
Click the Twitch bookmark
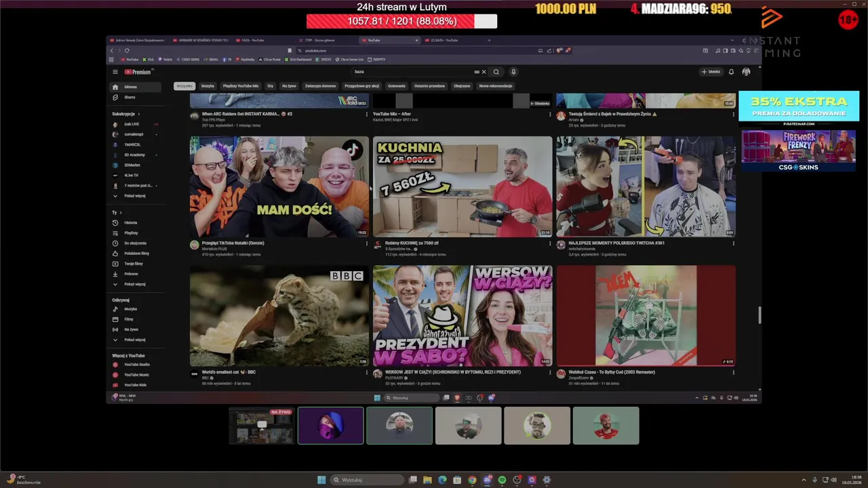point(165,60)
